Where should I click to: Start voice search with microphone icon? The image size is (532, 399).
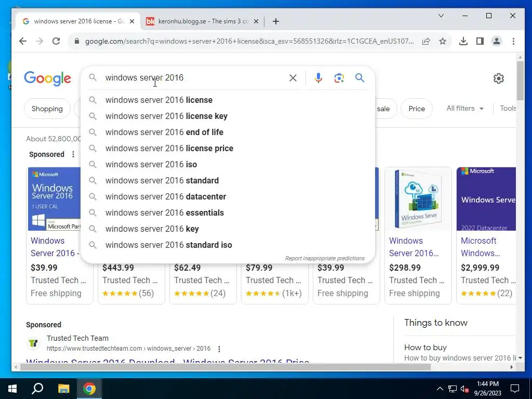click(x=318, y=78)
